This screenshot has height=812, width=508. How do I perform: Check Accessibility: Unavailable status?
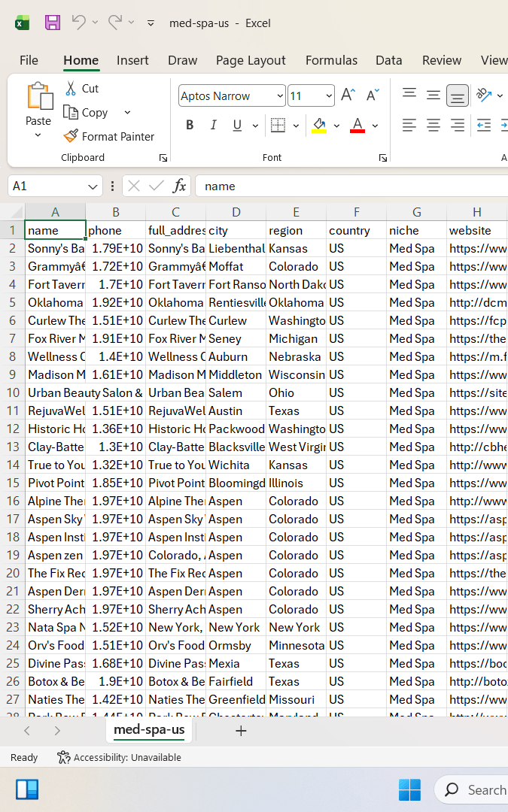click(119, 757)
